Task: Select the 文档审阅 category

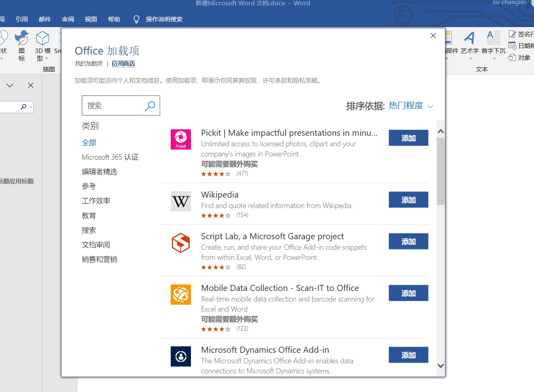Action: pos(96,245)
